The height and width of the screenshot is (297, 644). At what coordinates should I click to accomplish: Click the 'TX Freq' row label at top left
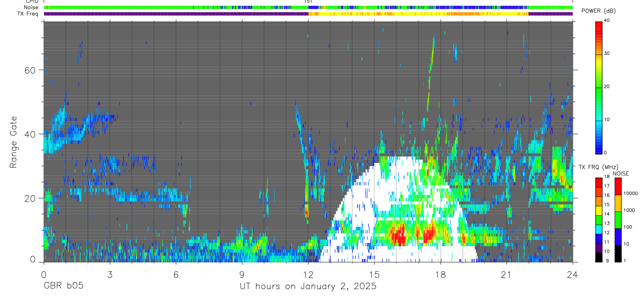point(29,14)
